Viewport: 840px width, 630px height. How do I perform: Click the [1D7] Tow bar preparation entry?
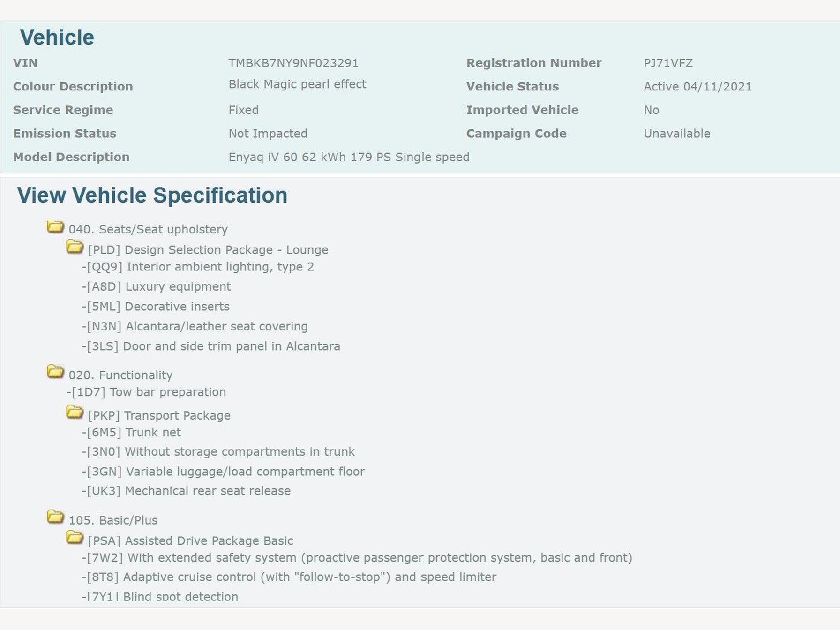146,392
